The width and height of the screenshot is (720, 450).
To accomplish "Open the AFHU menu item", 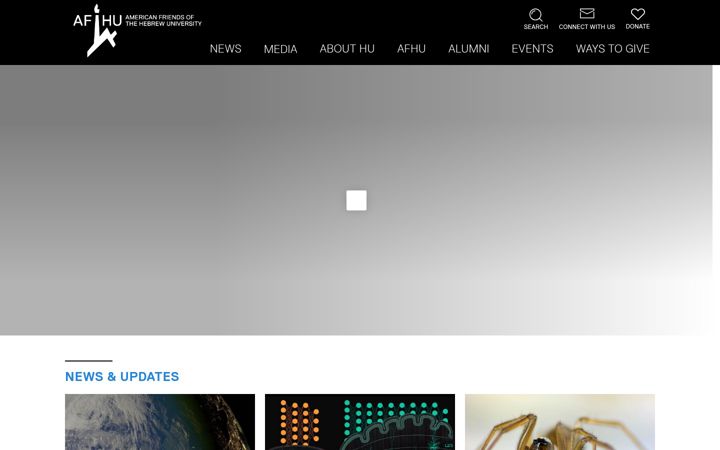I will (411, 49).
